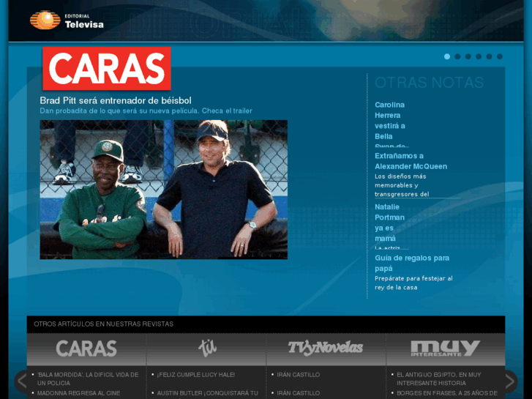532x399 pixels.
Task: Open ¡Feliz cumple Lucy Hale! article
Action: [196, 375]
